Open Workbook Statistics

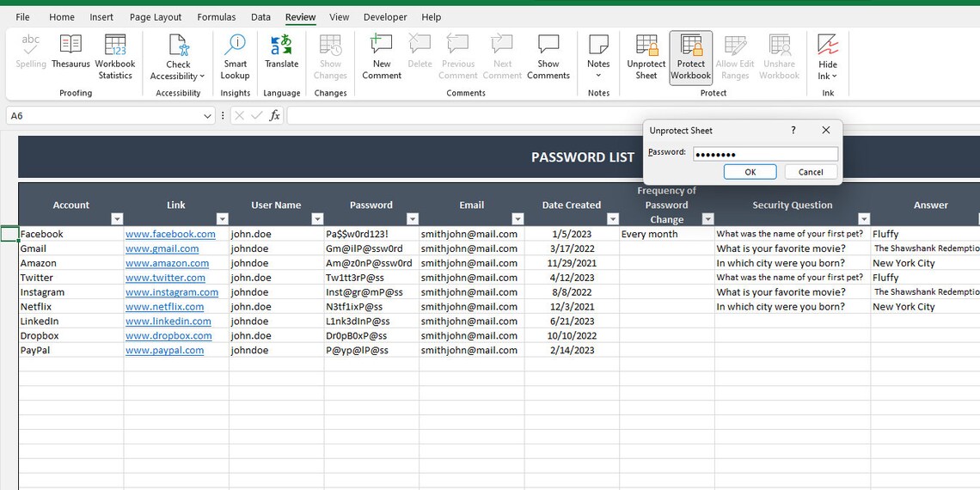pos(115,57)
